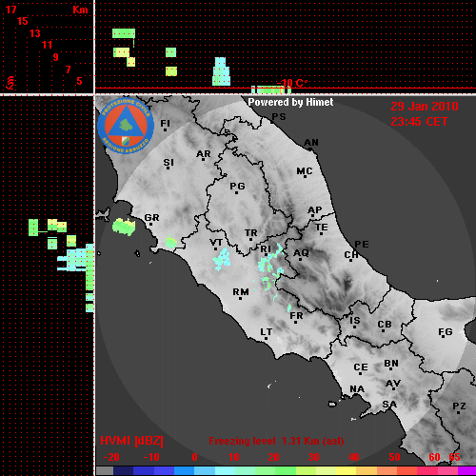Click the FI city label
The image size is (476, 476).
click(x=165, y=123)
